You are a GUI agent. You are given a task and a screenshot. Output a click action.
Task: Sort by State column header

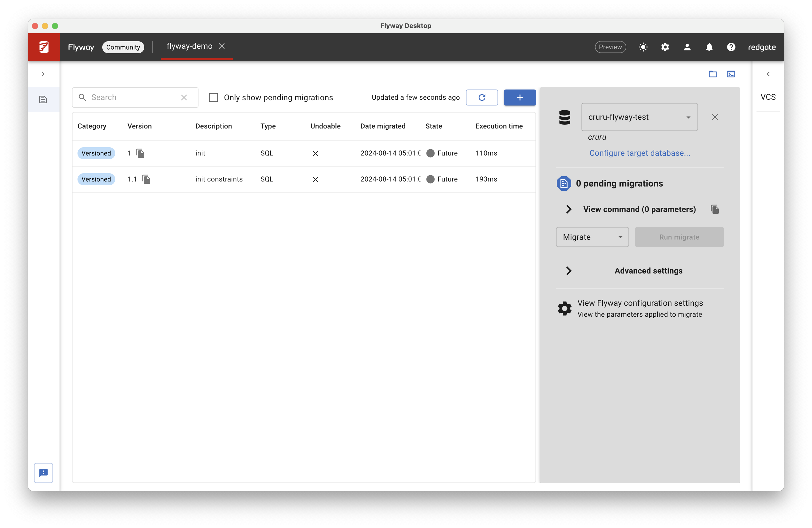(433, 126)
